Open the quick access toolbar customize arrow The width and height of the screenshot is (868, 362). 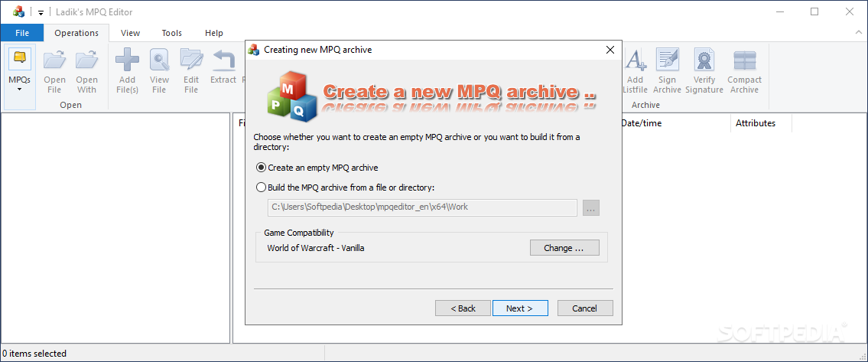tap(41, 13)
